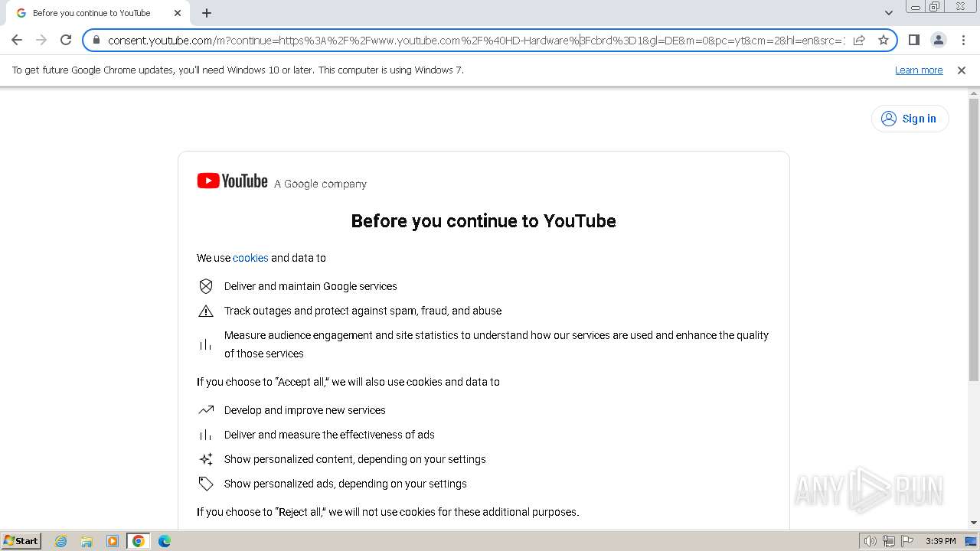Open the 'cookies' link
Viewport: 980px width, 551px height.
[x=250, y=258]
